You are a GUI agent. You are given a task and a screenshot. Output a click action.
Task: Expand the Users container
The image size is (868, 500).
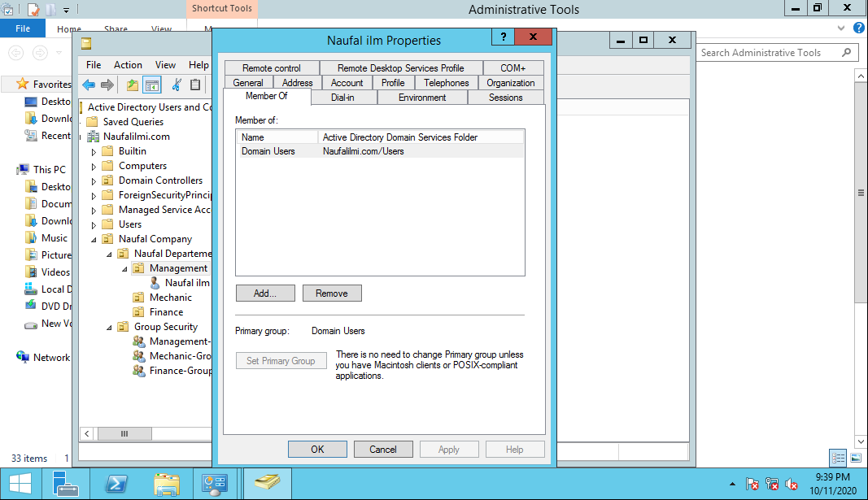click(x=94, y=225)
